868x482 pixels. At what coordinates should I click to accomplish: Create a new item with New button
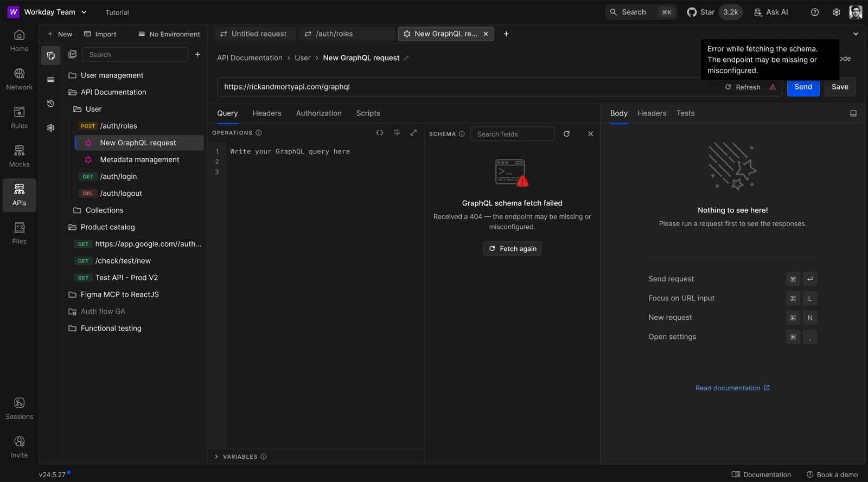pos(60,34)
